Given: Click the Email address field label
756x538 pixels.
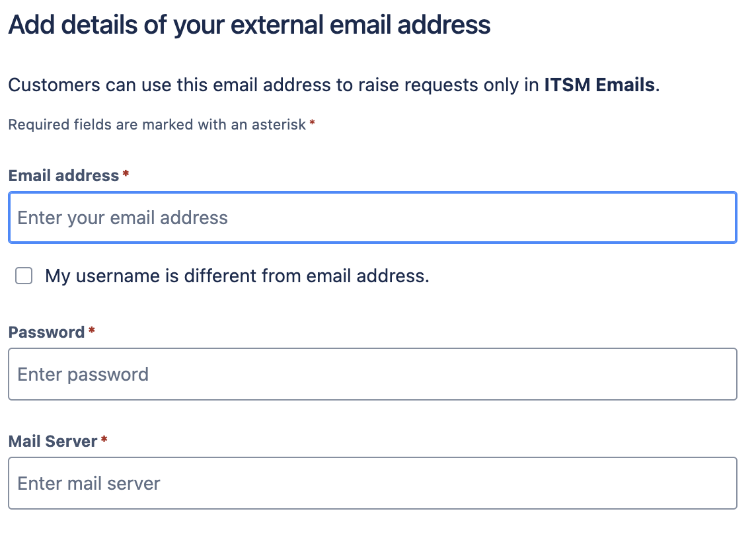Looking at the screenshot, I should tap(63, 175).
